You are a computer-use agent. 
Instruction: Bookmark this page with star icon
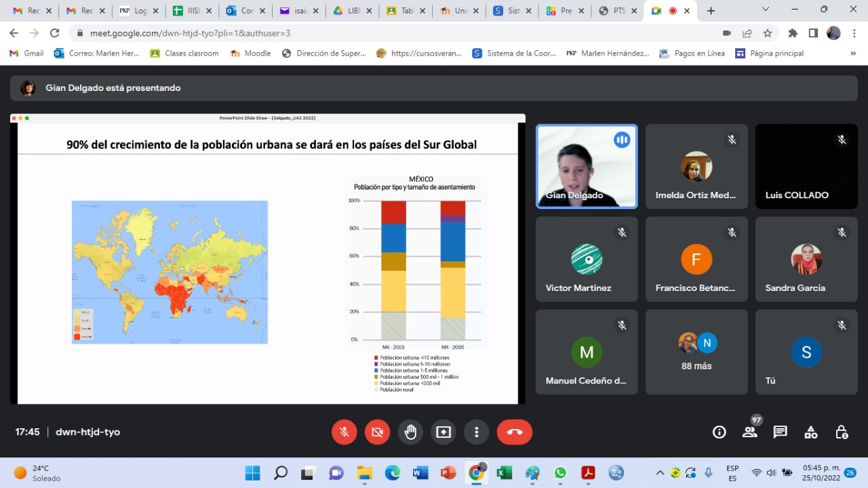[x=768, y=33]
